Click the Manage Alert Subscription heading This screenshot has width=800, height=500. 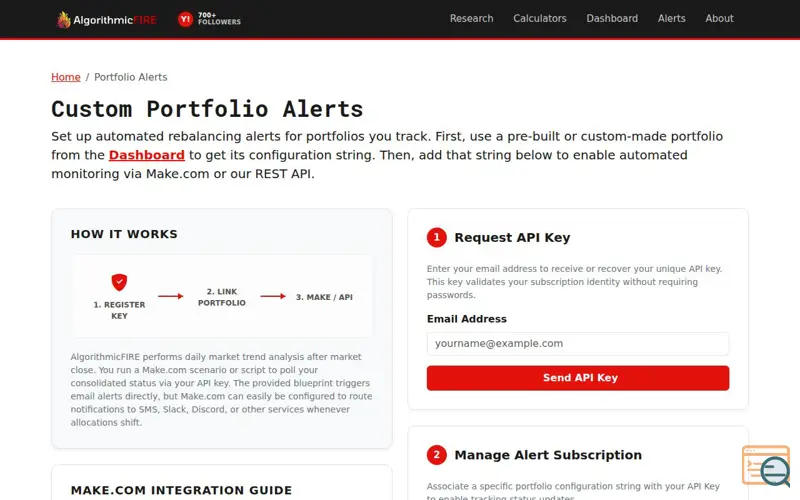[548, 455]
